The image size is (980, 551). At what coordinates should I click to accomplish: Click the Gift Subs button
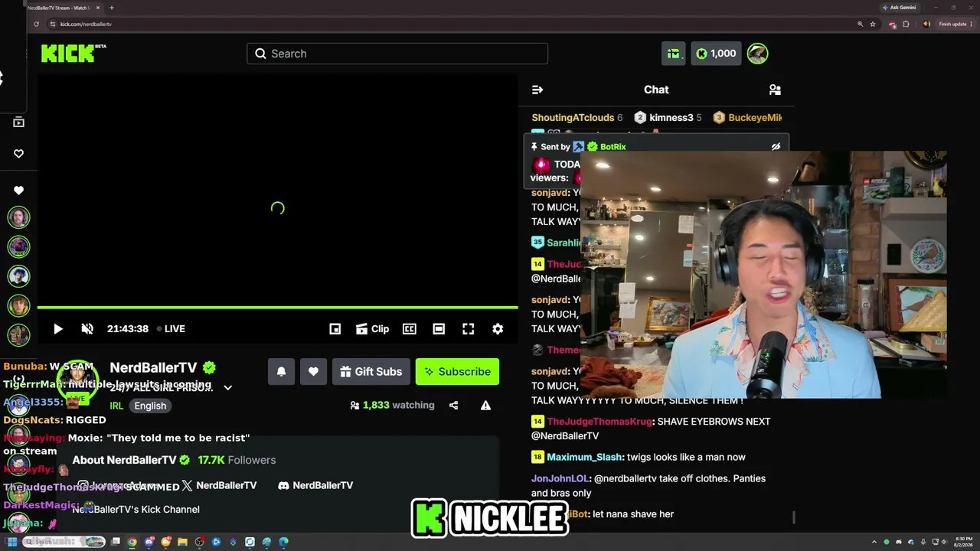(x=371, y=372)
